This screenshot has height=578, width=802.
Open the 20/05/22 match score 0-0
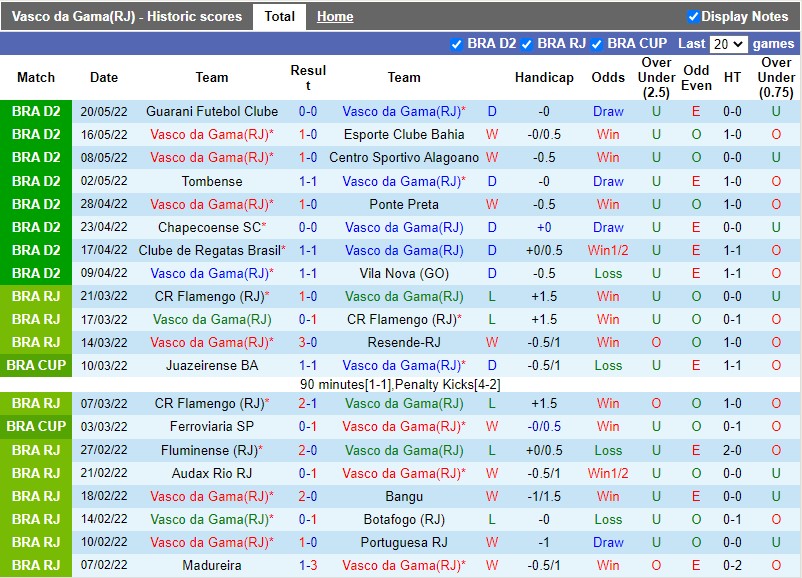pos(308,111)
